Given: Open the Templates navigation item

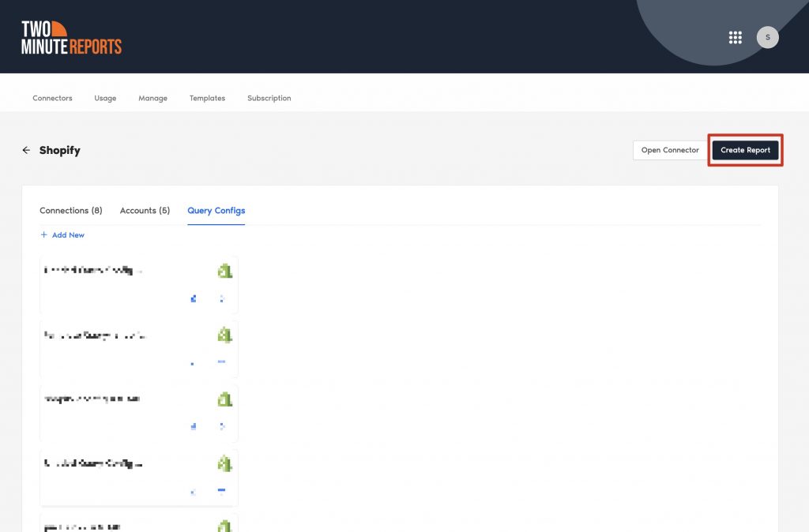Looking at the screenshot, I should (207, 99).
